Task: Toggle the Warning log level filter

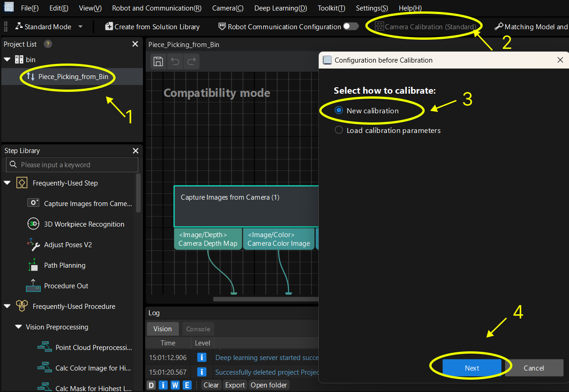Action: click(175, 385)
